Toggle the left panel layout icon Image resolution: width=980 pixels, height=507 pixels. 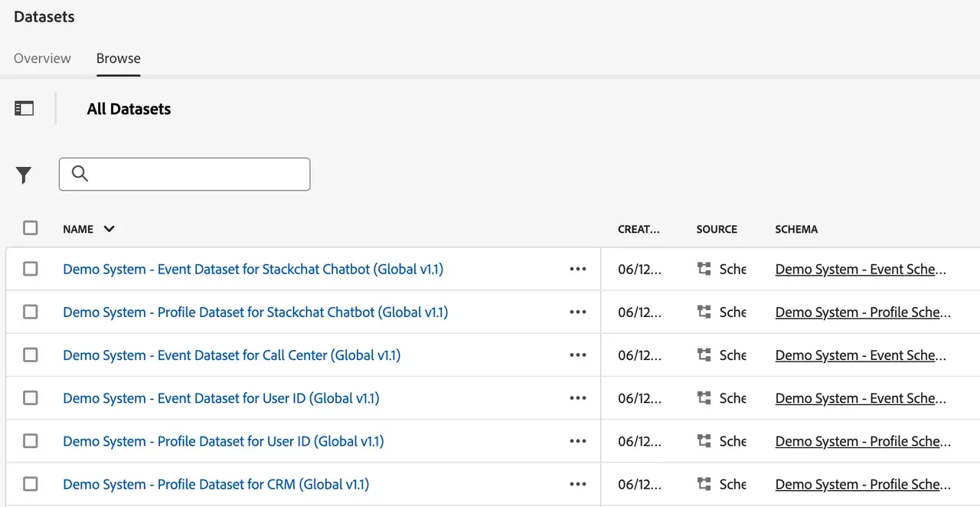pyautogui.click(x=24, y=109)
